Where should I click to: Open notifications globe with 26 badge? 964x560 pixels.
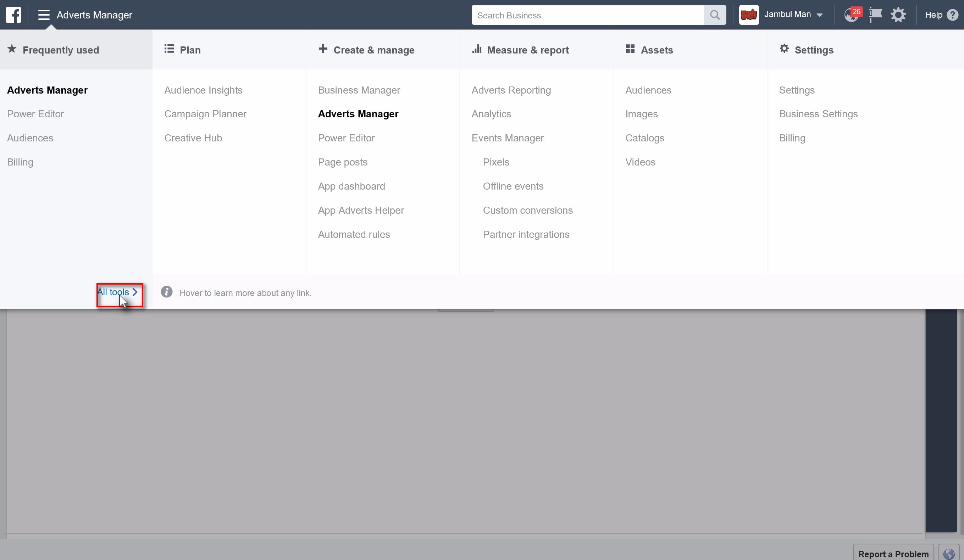852,15
